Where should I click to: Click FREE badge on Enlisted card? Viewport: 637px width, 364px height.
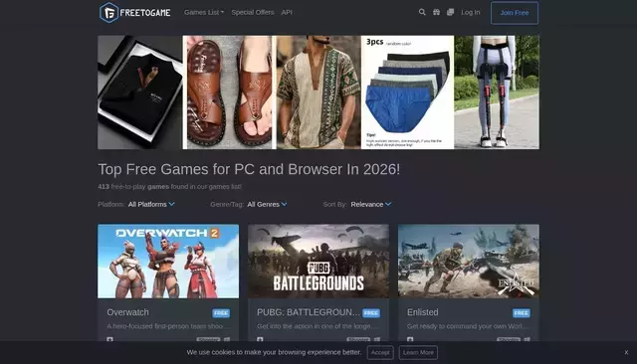click(x=522, y=313)
